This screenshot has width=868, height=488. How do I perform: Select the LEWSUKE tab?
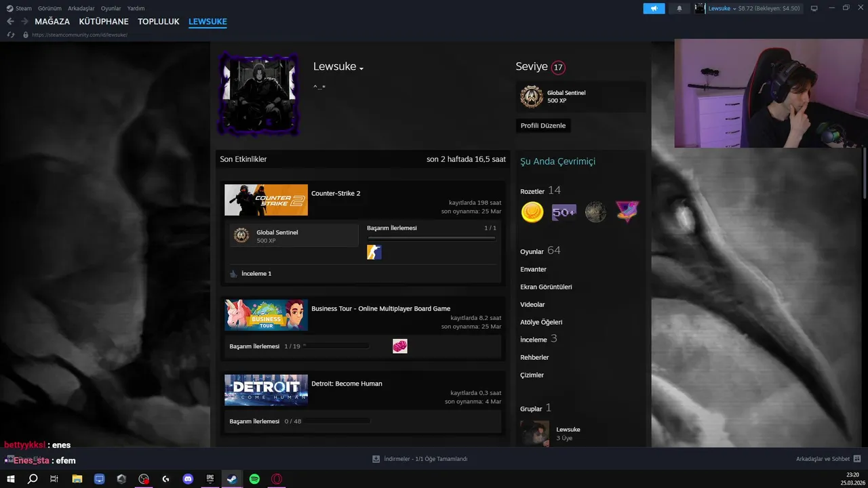coord(208,22)
